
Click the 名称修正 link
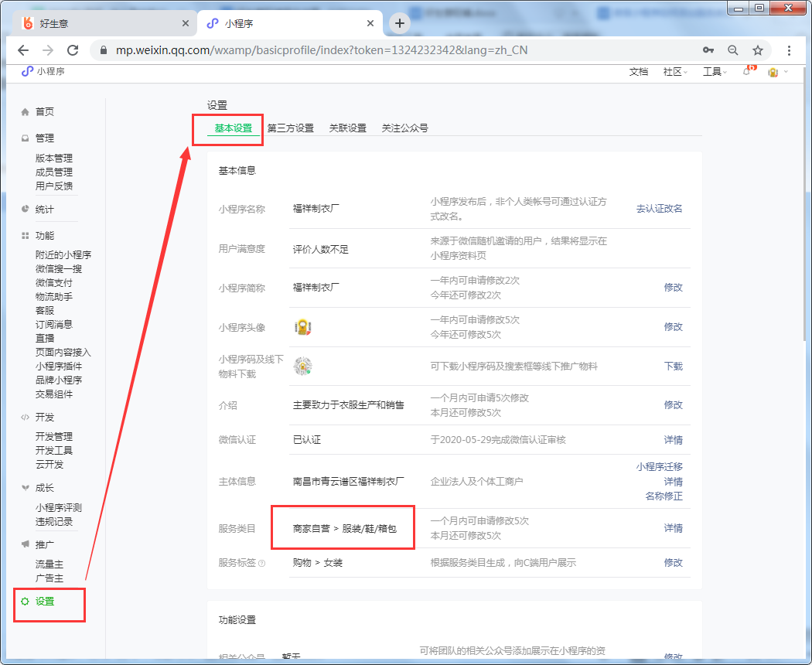[664, 496]
